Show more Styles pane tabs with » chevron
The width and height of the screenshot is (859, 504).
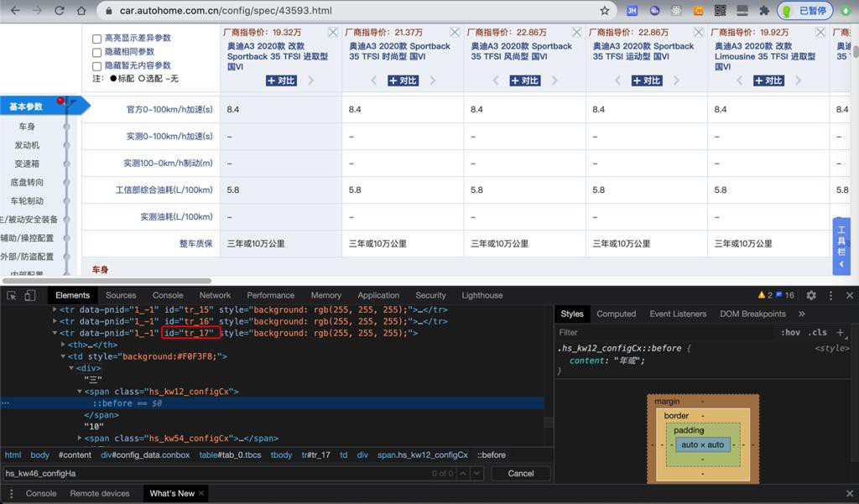(x=801, y=314)
